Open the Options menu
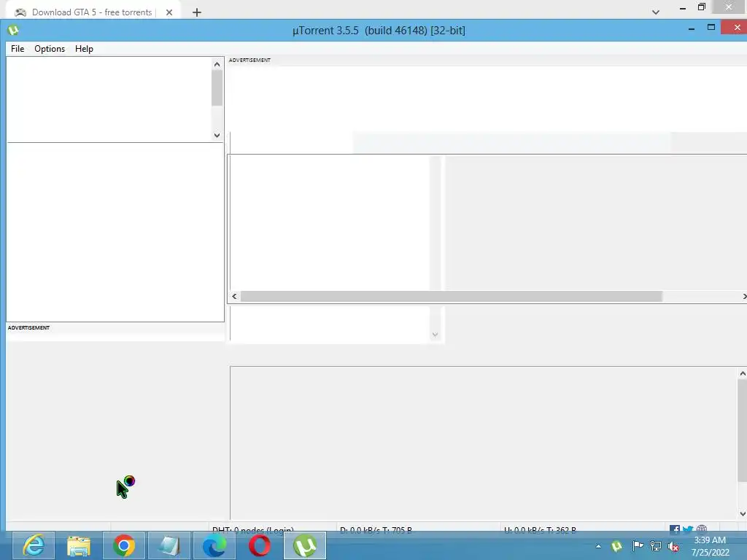This screenshot has width=747, height=560. 50,49
